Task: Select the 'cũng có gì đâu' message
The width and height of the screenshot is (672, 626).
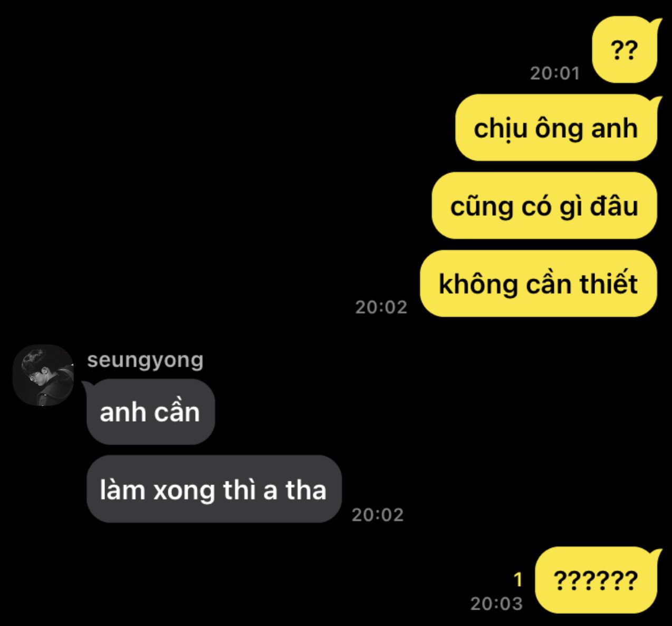Action: (x=545, y=205)
